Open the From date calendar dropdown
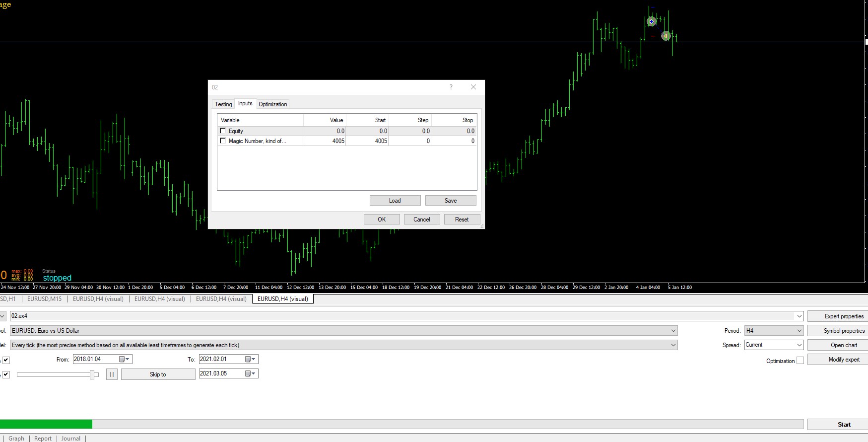 tap(125, 359)
